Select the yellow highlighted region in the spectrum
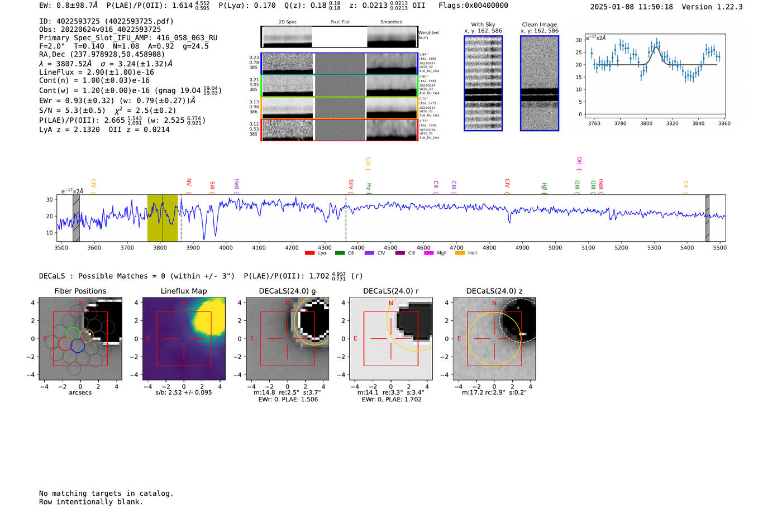This screenshot has height=532, width=782. click(x=163, y=218)
